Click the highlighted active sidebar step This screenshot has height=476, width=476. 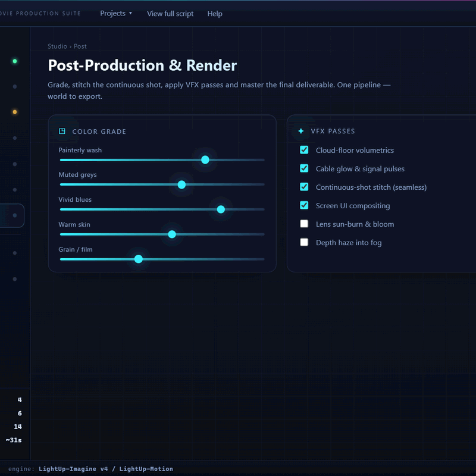pos(12,215)
